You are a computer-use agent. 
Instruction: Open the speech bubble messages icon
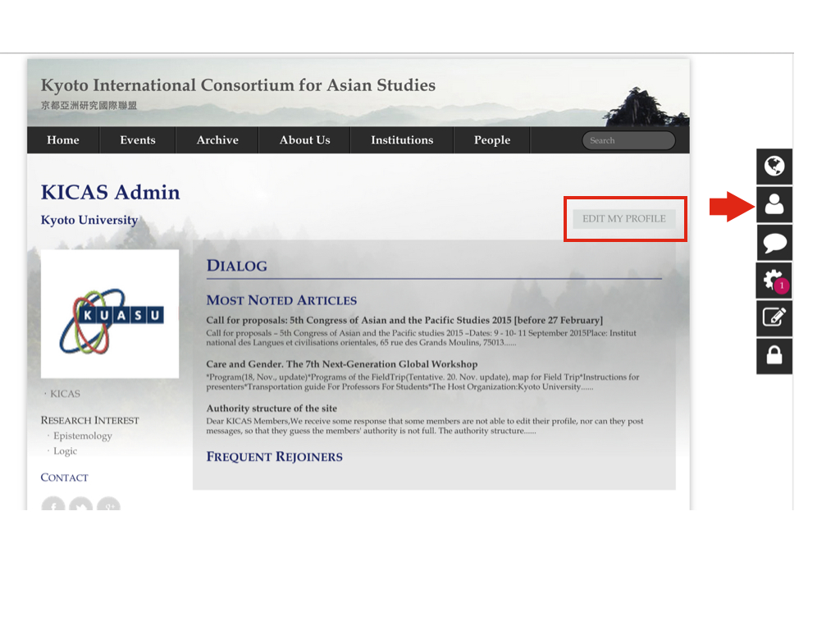pos(774,243)
